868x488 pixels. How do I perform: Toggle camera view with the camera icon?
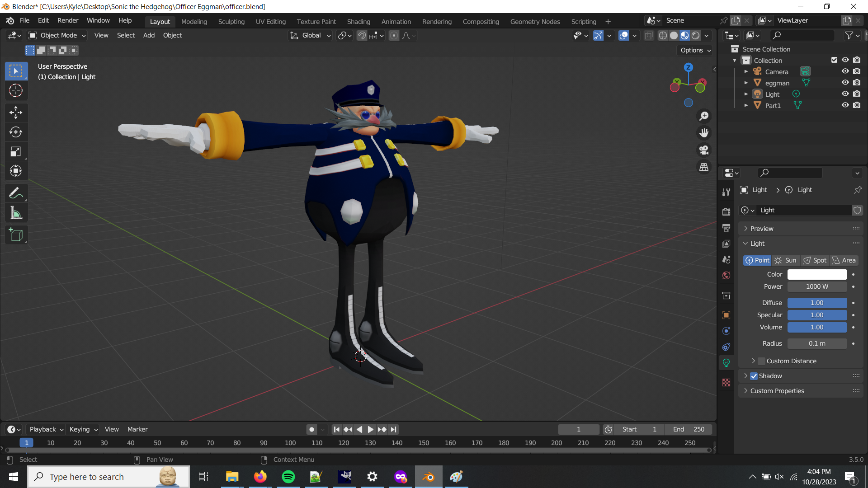pyautogui.click(x=704, y=150)
